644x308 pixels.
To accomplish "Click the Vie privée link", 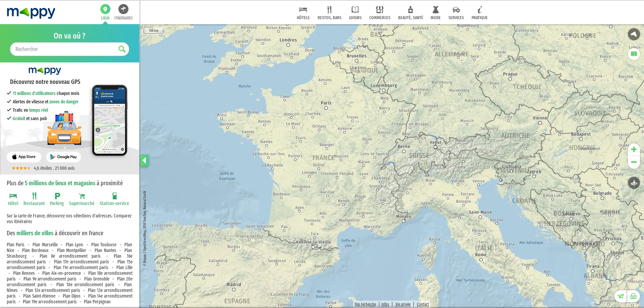I will [x=402, y=304].
